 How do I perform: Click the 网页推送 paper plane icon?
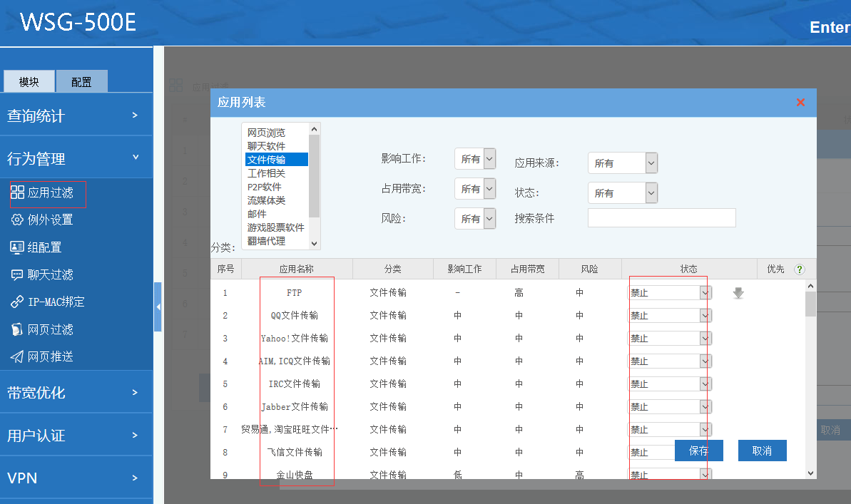click(18, 356)
